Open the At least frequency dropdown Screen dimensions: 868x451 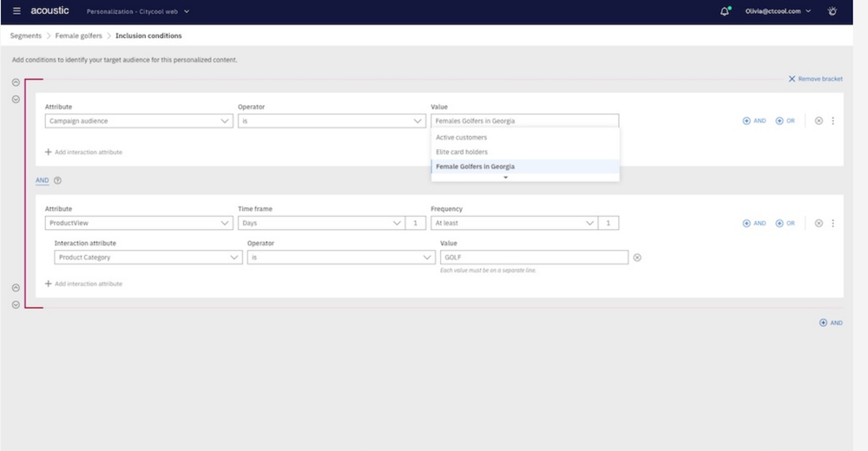[x=514, y=223]
